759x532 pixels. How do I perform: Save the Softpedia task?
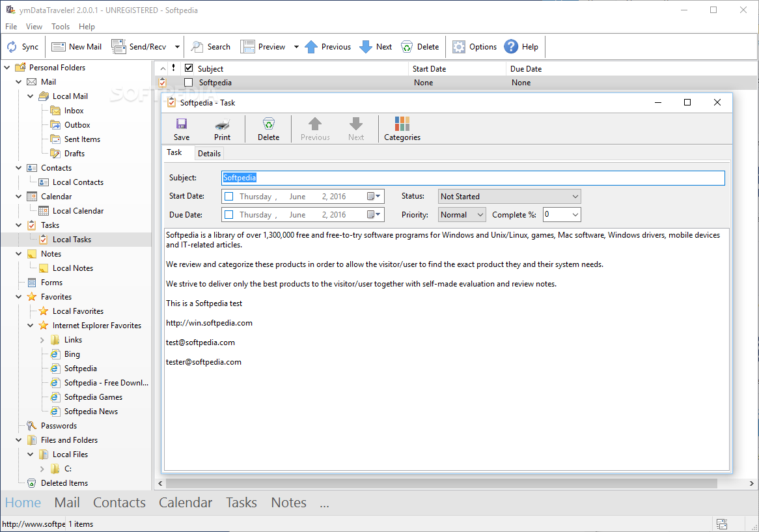click(x=182, y=129)
